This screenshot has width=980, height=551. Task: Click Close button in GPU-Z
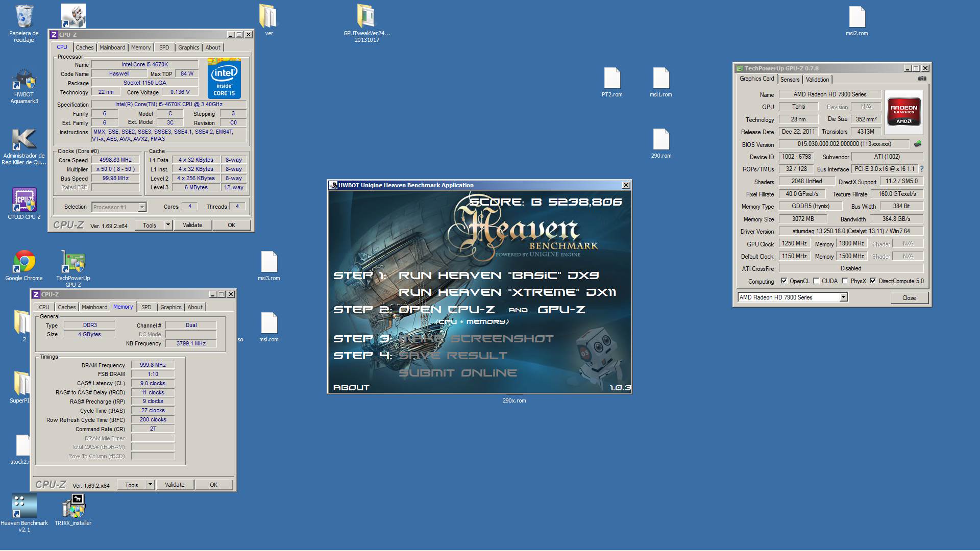909,298
